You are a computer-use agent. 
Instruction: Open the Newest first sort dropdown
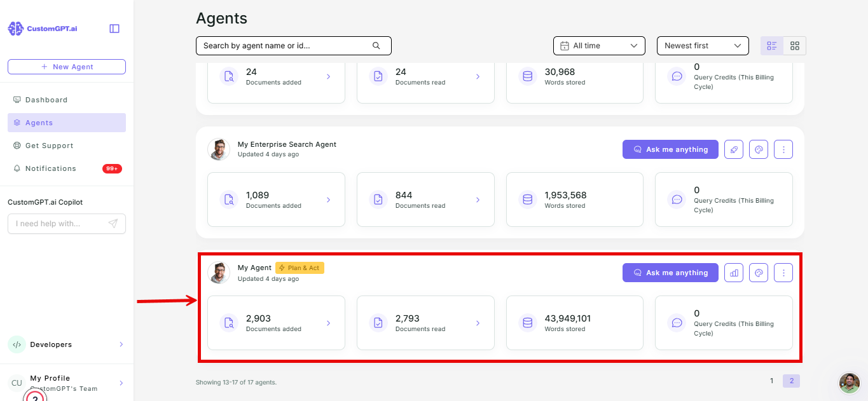[703, 46]
